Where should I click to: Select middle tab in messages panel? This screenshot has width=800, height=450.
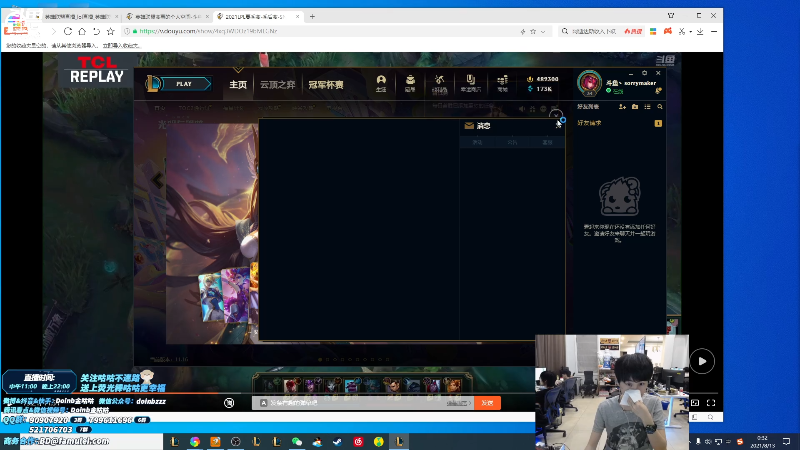tap(512, 142)
